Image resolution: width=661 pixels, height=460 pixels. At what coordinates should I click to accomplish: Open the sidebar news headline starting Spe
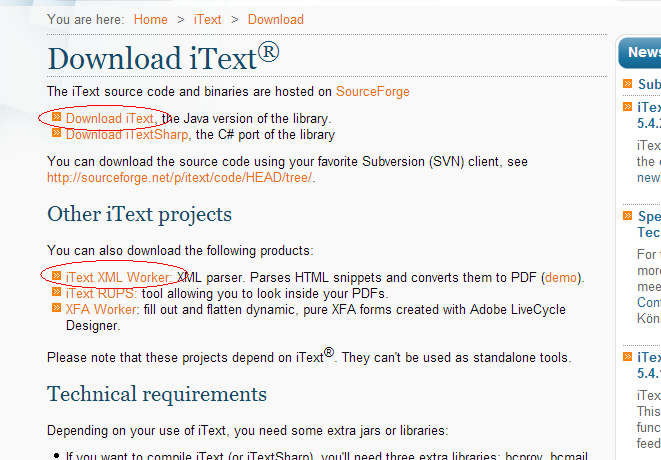point(649,224)
